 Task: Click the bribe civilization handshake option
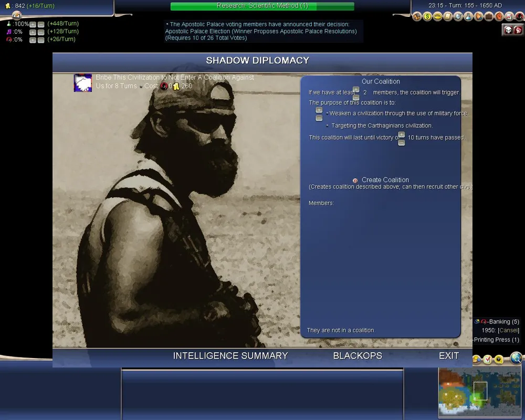pyautogui.click(x=83, y=83)
